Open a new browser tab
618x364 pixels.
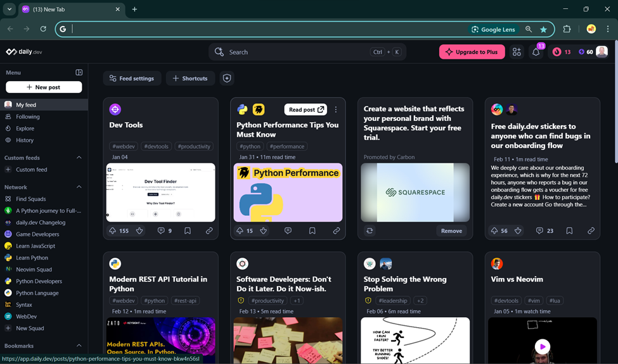point(134,9)
